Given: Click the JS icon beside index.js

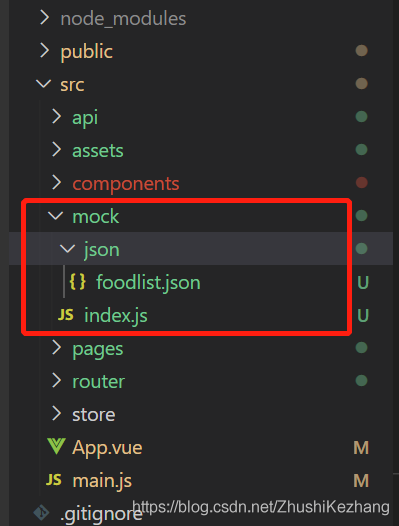Looking at the screenshot, I should click(x=65, y=315).
